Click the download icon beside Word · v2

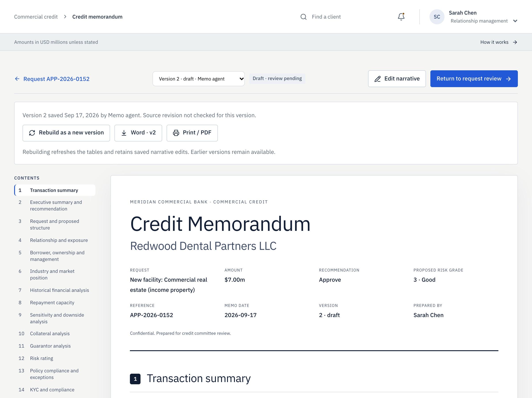point(124,133)
